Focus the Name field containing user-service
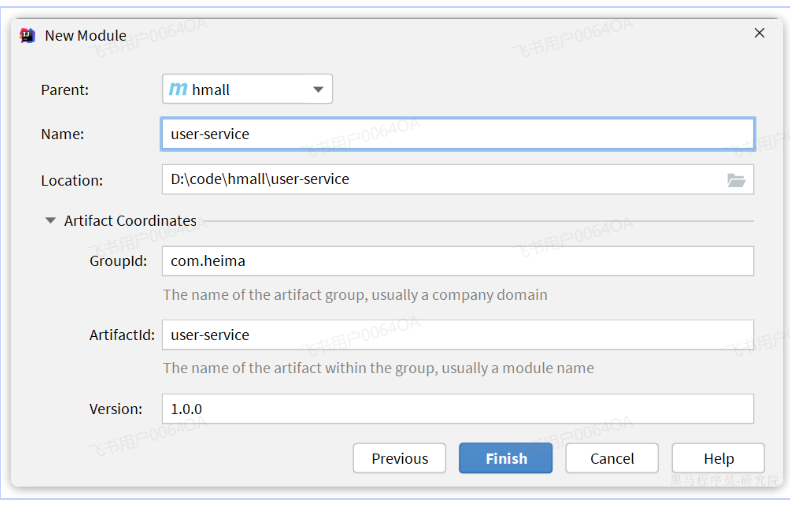The image size is (790, 506). click(x=457, y=134)
